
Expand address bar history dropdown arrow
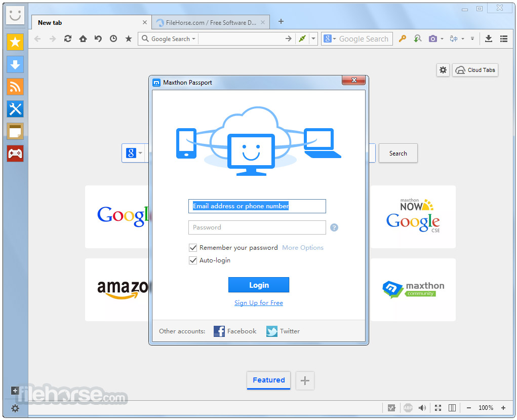[x=313, y=39]
